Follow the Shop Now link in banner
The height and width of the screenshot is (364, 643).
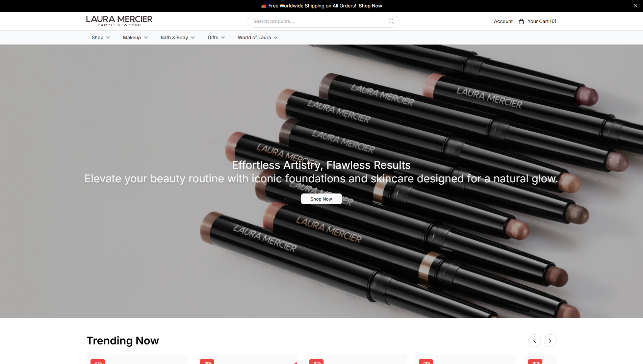[370, 6]
